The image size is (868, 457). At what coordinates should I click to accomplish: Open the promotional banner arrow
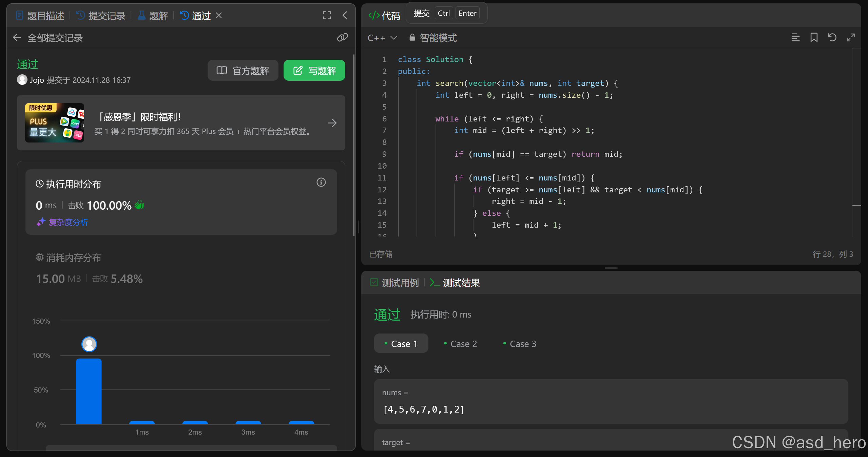click(332, 123)
